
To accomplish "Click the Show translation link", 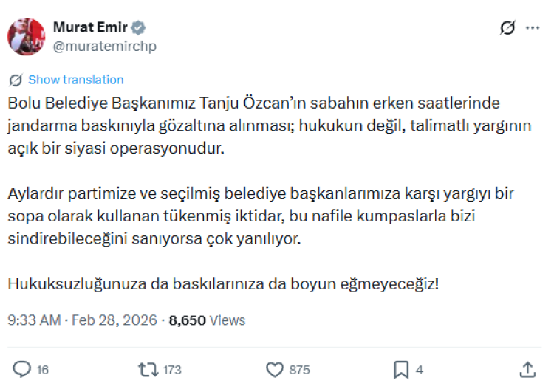I will (x=75, y=80).
